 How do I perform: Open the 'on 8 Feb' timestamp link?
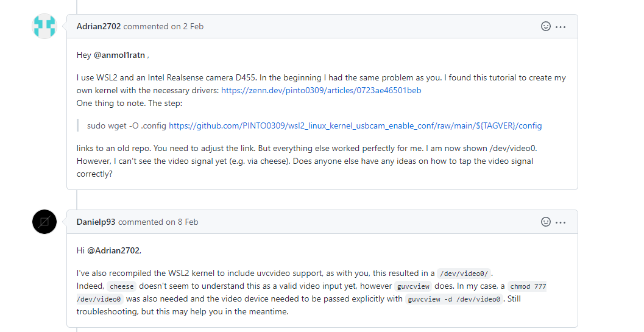pyautogui.click(x=182, y=222)
